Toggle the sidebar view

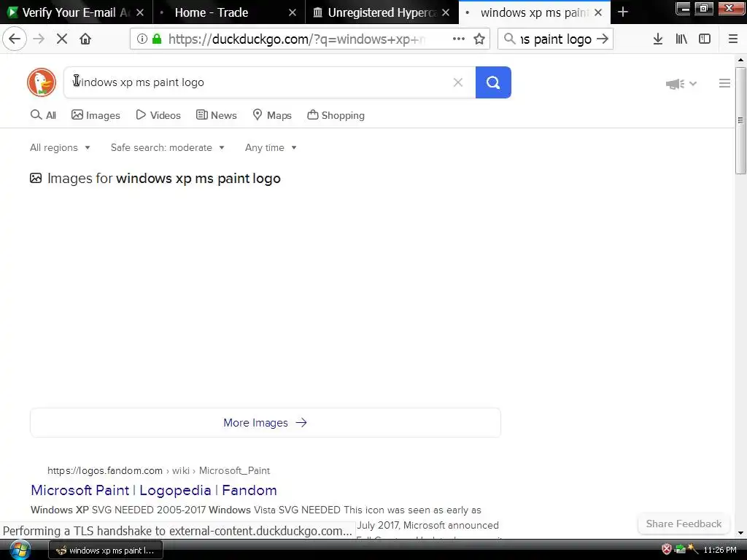(x=705, y=39)
